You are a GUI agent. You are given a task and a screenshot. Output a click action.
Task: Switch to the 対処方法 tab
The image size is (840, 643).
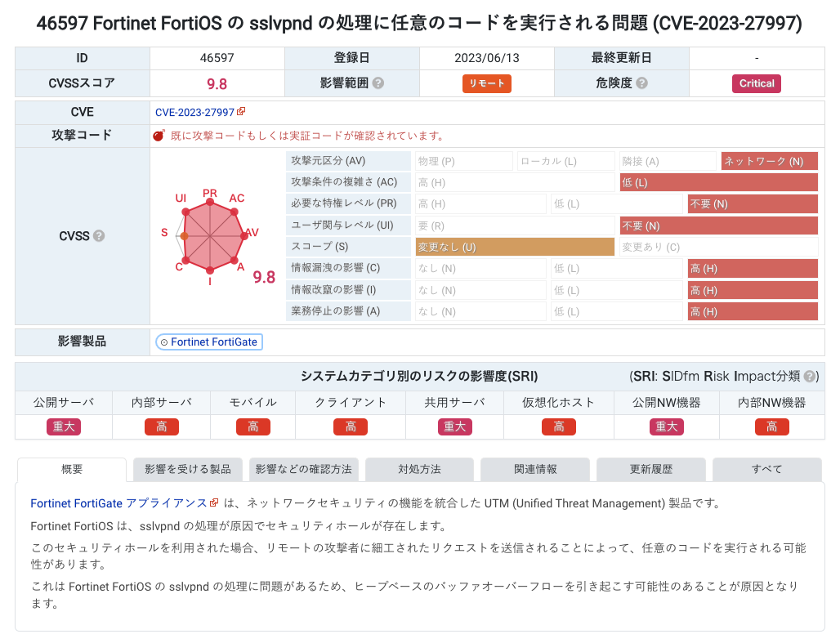pyautogui.click(x=419, y=470)
